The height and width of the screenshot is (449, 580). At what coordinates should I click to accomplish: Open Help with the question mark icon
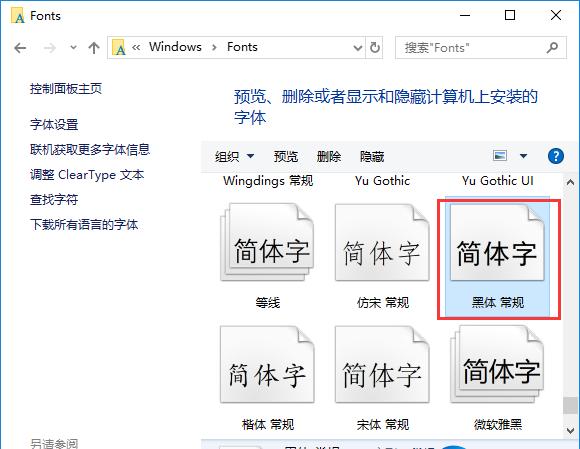click(556, 156)
